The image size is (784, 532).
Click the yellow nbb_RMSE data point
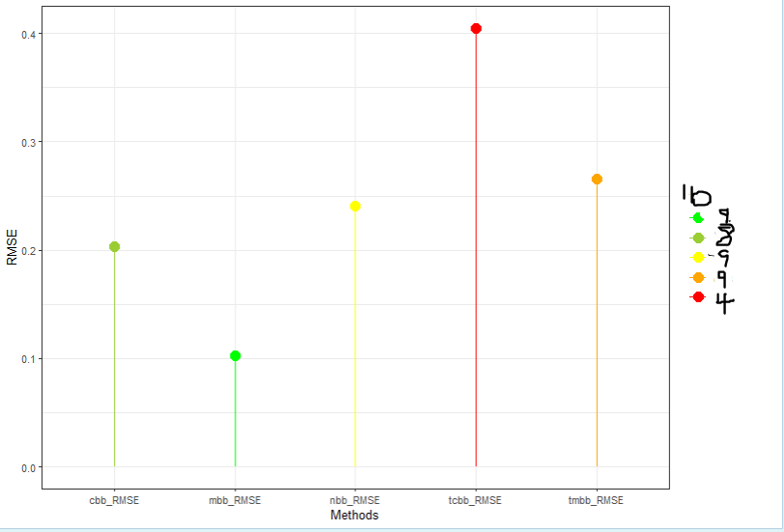tap(355, 206)
